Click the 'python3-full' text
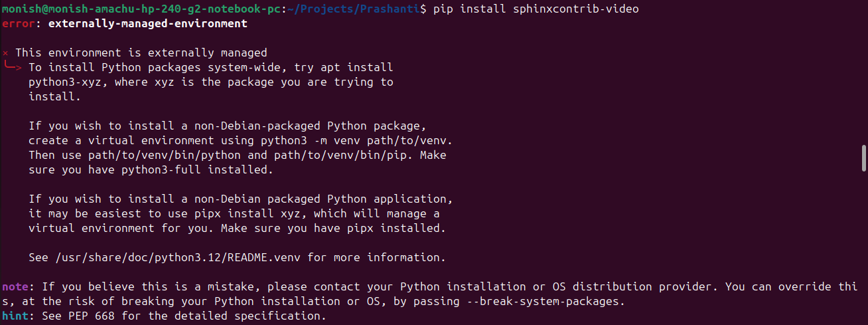The image size is (868, 325). (x=161, y=169)
